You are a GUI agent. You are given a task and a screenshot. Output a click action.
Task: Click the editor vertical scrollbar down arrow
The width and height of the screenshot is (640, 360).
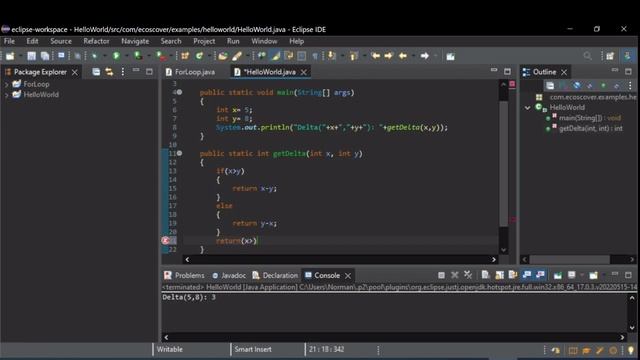click(503, 250)
